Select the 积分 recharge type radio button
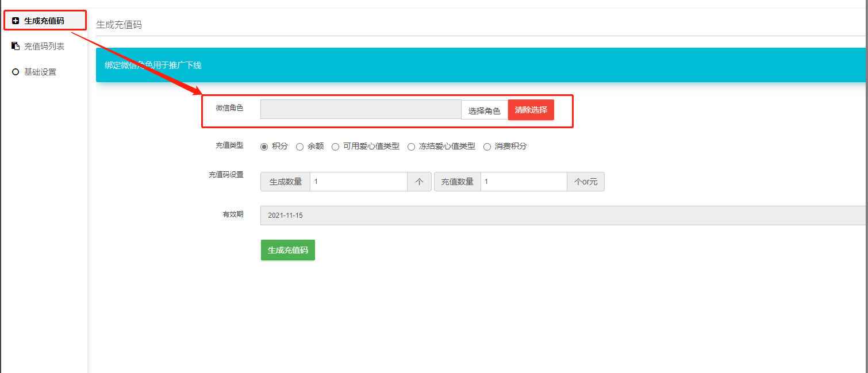The width and height of the screenshot is (868, 373). [x=264, y=147]
